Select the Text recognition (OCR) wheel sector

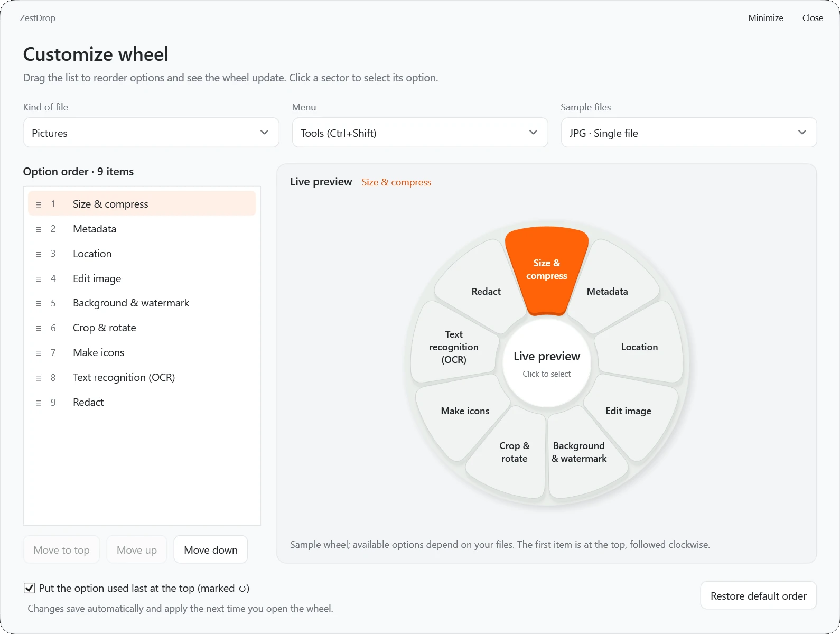453,346
